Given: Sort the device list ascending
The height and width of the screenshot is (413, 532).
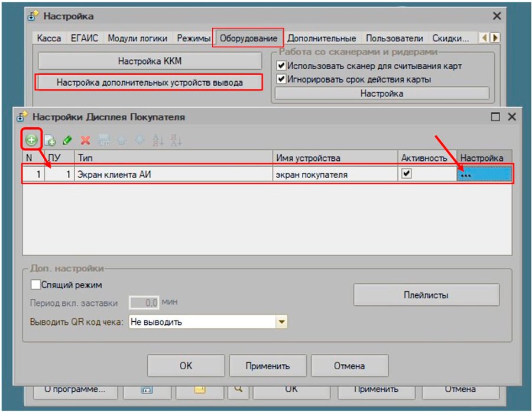Looking at the screenshot, I should point(158,140).
